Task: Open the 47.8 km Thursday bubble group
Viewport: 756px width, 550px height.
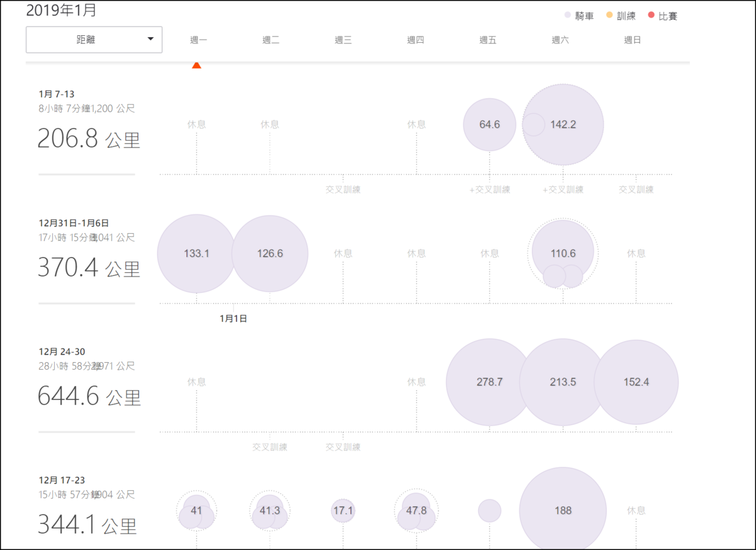Action: [416, 511]
